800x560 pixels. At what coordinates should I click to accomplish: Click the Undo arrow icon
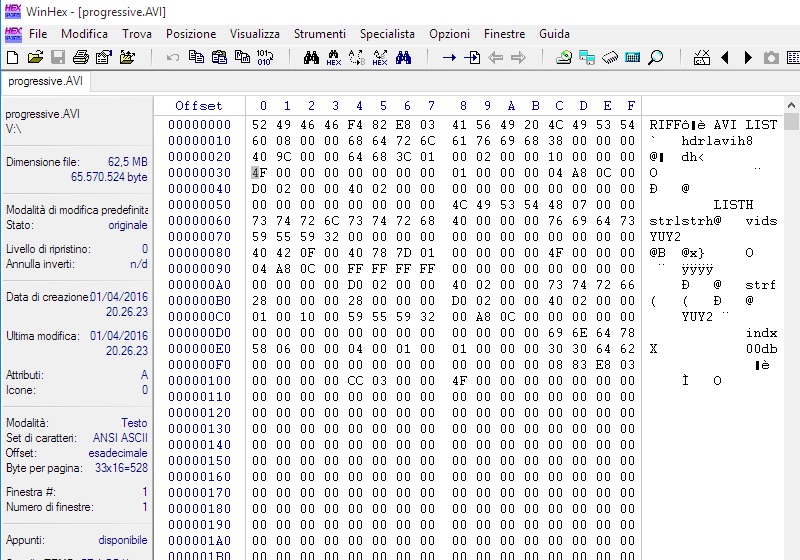click(173, 57)
